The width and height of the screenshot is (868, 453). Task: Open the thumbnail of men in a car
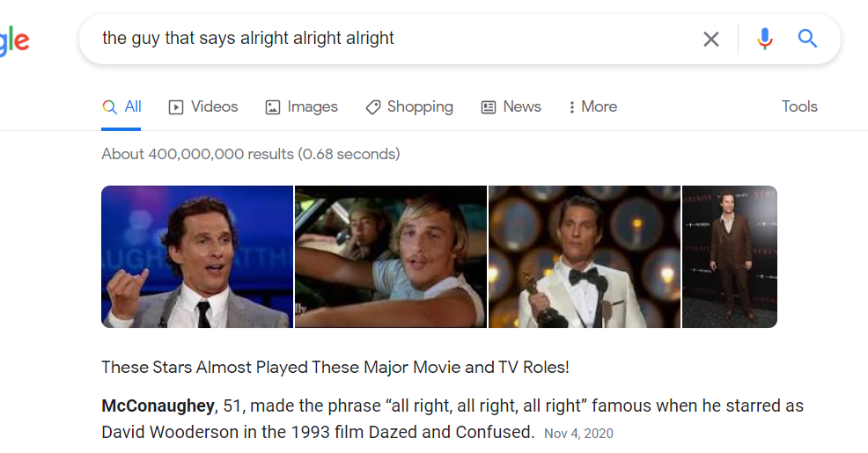pyautogui.click(x=390, y=257)
